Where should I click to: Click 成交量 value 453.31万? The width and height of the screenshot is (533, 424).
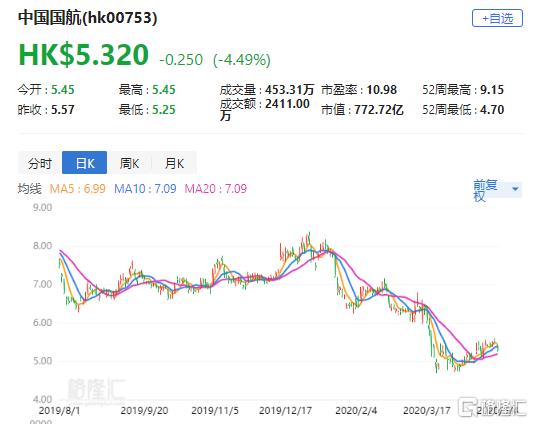point(290,90)
